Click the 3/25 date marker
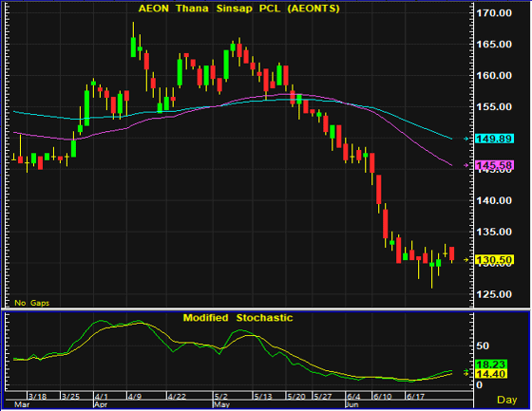 click(x=70, y=397)
